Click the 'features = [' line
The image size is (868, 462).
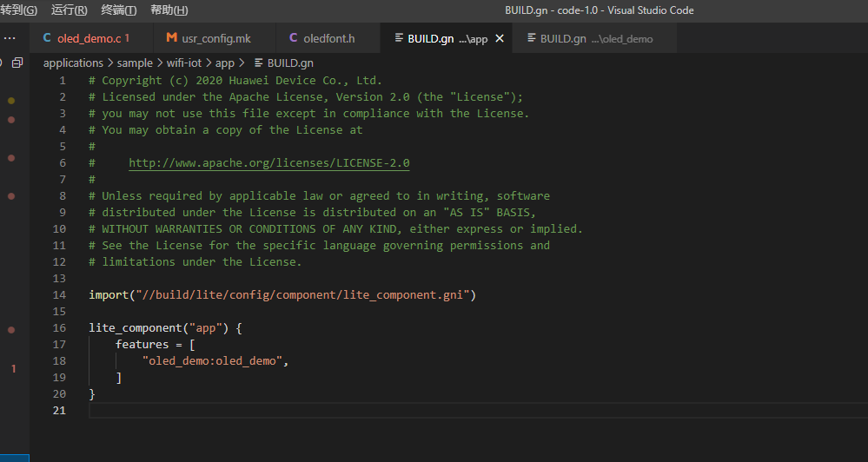(x=155, y=344)
